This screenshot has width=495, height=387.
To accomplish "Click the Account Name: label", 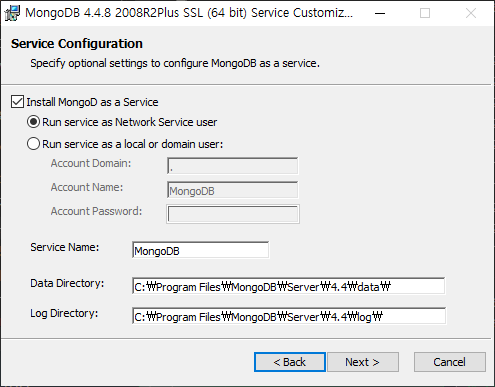I will [87, 187].
